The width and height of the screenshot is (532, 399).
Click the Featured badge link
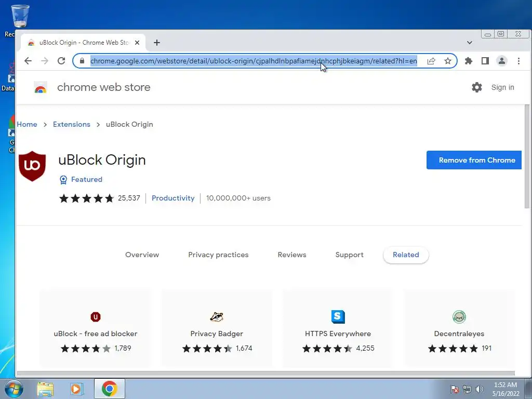[81, 179]
